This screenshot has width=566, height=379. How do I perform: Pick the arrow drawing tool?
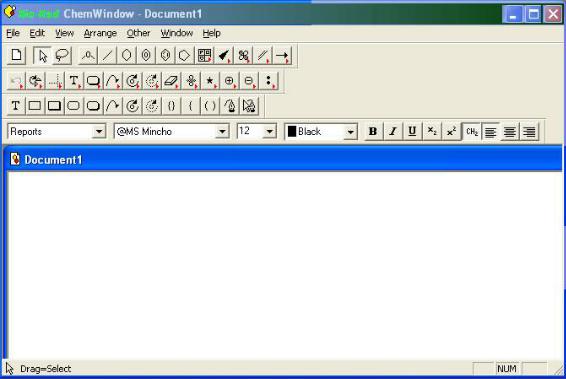coord(282,56)
